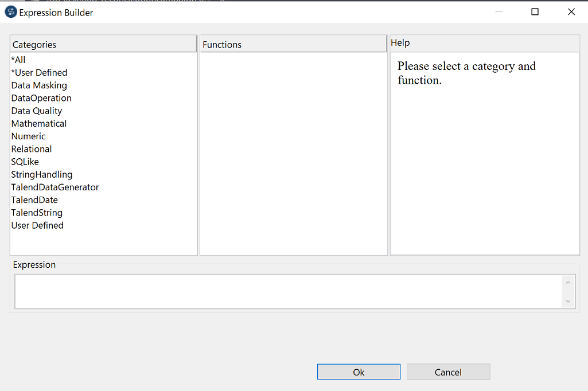The width and height of the screenshot is (588, 391).
Task: Select the StringHandling category
Action: (x=42, y=174)
